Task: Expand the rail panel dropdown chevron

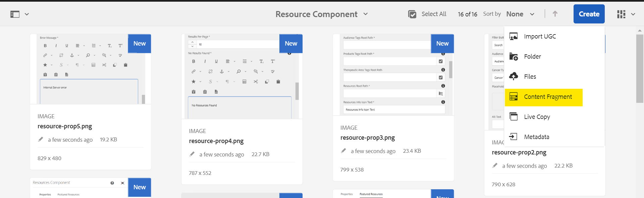Action: pos(27,14)
